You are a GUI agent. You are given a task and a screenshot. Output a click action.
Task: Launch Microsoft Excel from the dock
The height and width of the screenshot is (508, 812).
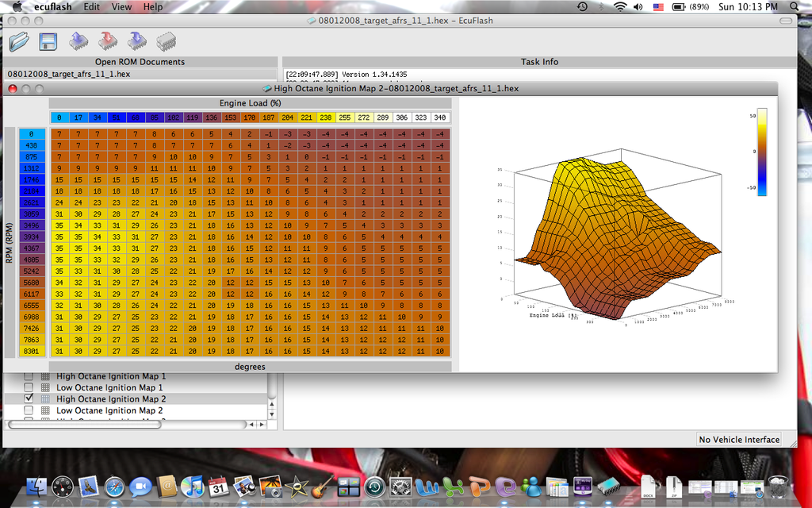coord(453,487)
